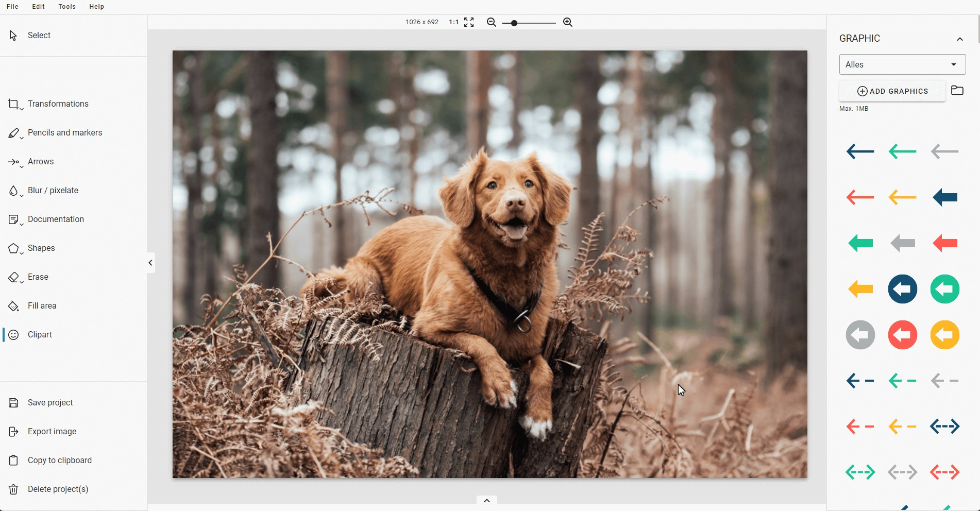This screenshot has height=511, width=980.
Task: Open the graphics folder icon
Action: (957, 91)
